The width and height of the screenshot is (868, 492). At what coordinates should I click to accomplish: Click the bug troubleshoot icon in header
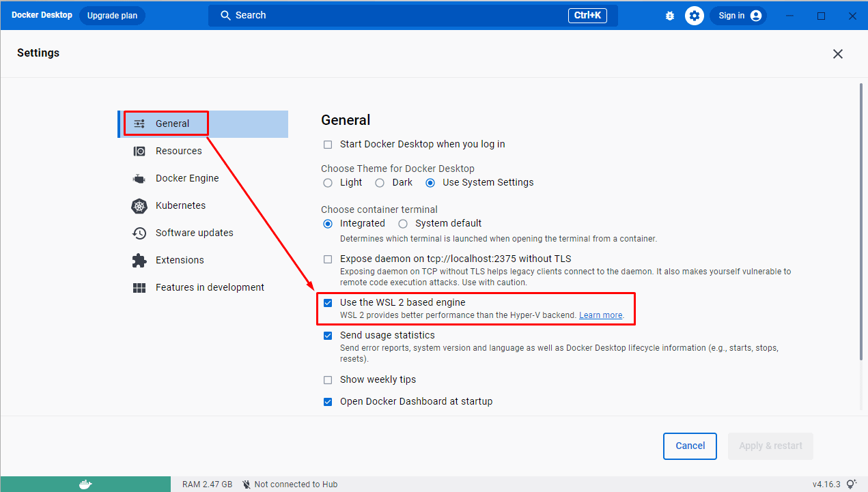(670, 16)
